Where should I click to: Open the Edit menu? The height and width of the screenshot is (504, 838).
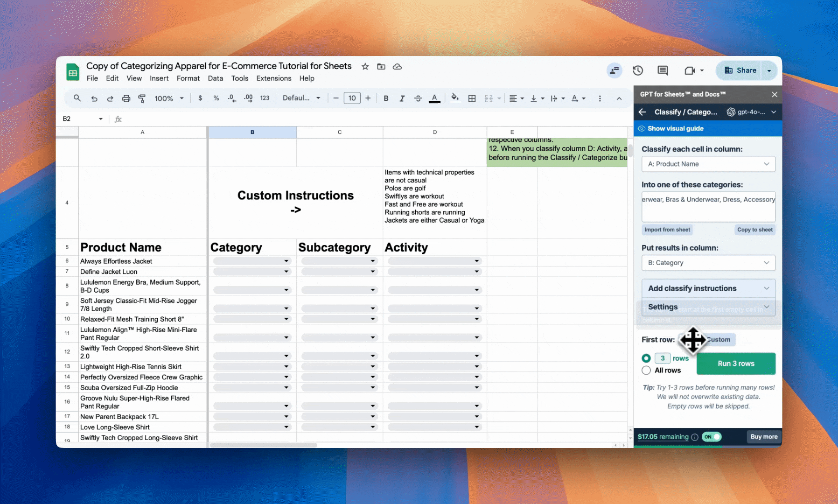(x=112, y=78)
